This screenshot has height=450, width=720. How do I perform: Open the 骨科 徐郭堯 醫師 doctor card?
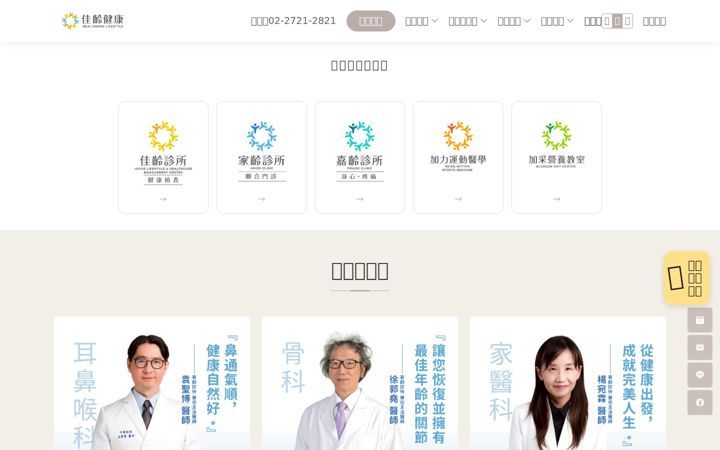coord(360,383)
